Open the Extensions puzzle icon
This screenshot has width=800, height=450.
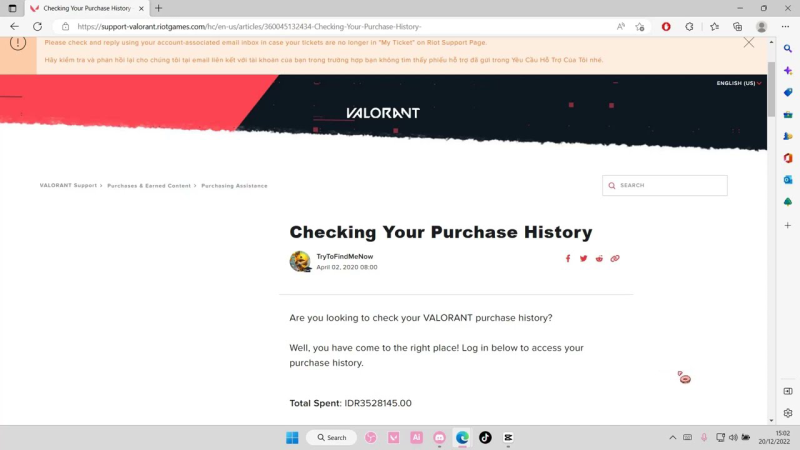(689, 27)
